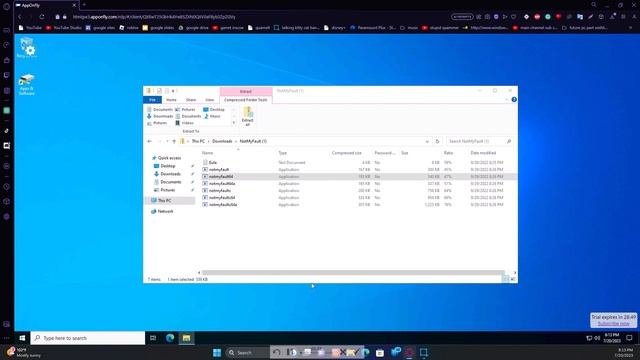Viewport: 640px width, 360px height.
Task: Open the remote notification center icon
Action: [x=629, y=338]
